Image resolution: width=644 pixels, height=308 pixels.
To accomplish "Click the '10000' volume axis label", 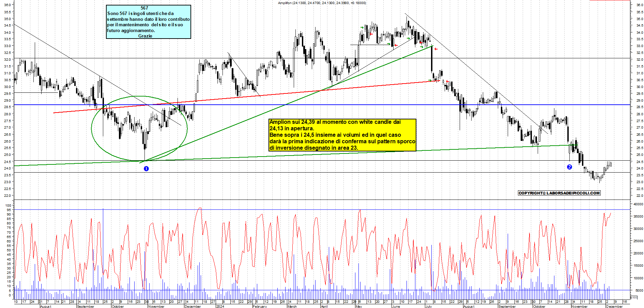I will [638, 278].
